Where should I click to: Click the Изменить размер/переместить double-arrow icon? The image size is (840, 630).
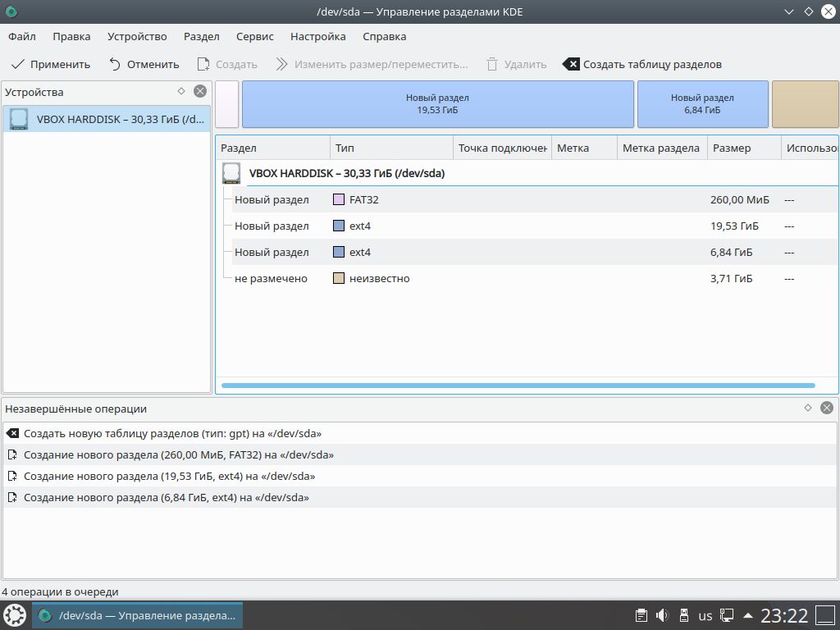[282, 64]
